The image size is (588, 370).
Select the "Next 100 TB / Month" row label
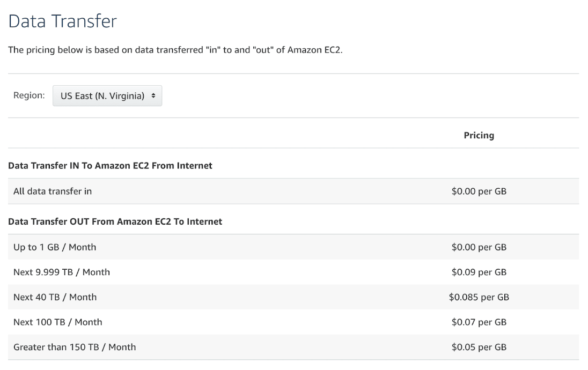pos(58,322)
